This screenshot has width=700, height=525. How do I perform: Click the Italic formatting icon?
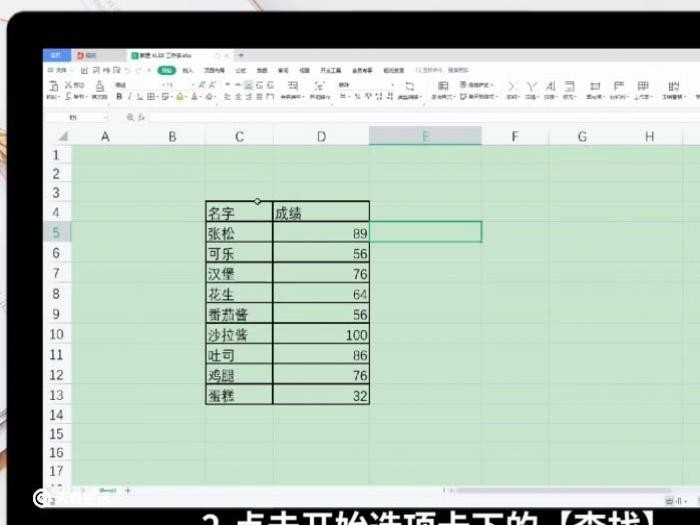pos(129,97)
